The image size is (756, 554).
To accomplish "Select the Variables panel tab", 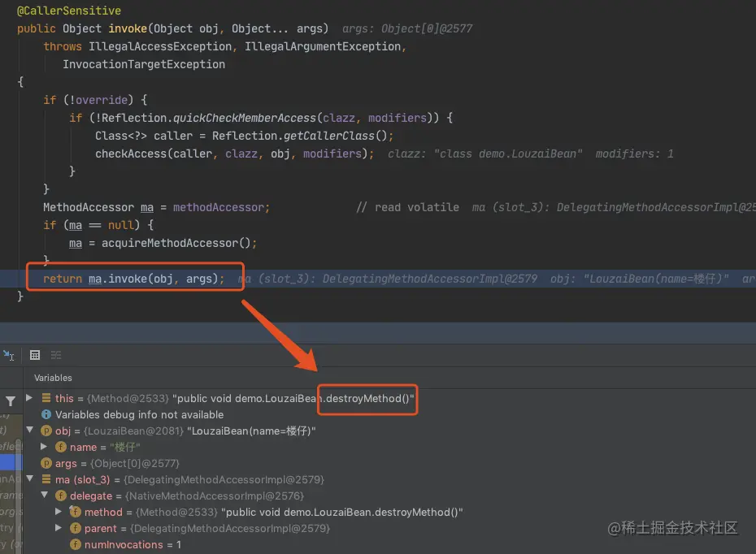I will point(53,379).
